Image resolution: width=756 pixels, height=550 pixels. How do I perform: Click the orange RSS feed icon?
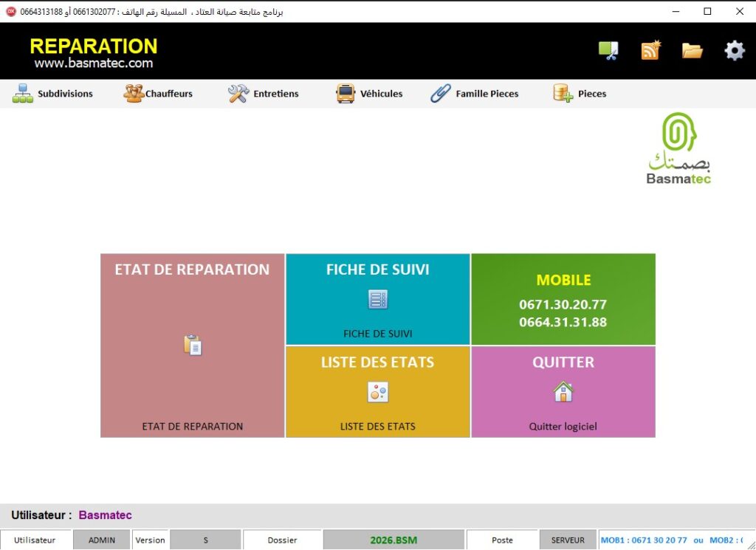point(650,50)
